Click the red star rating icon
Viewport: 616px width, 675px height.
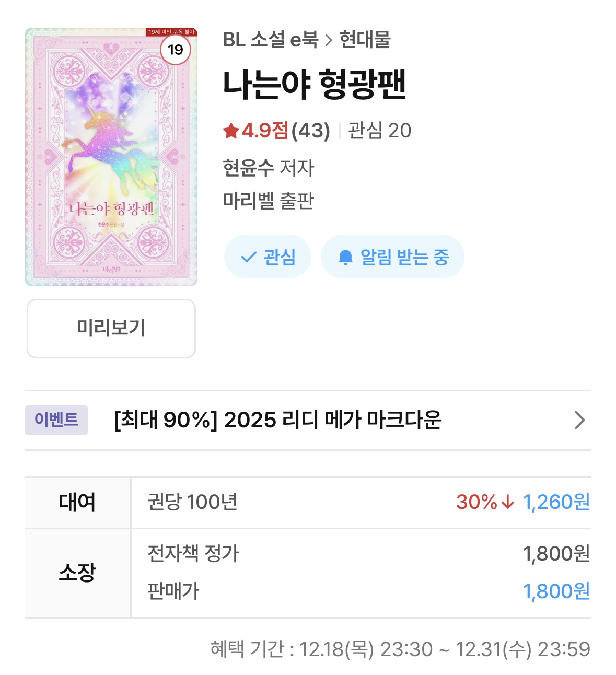point(231,131)
